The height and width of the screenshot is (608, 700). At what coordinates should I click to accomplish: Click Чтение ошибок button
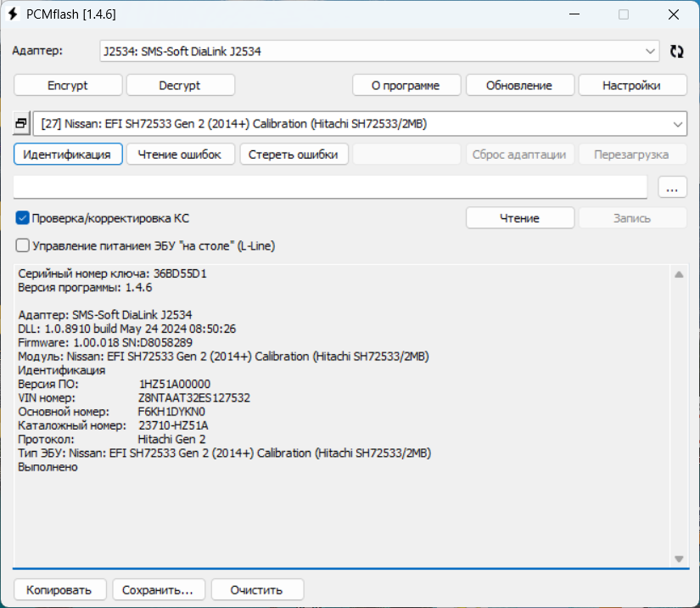[x=181, y=154]
